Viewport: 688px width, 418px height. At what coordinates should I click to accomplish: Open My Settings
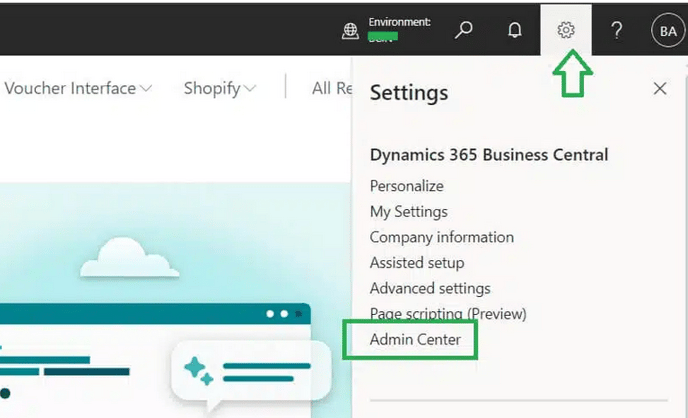coord(408,211)
